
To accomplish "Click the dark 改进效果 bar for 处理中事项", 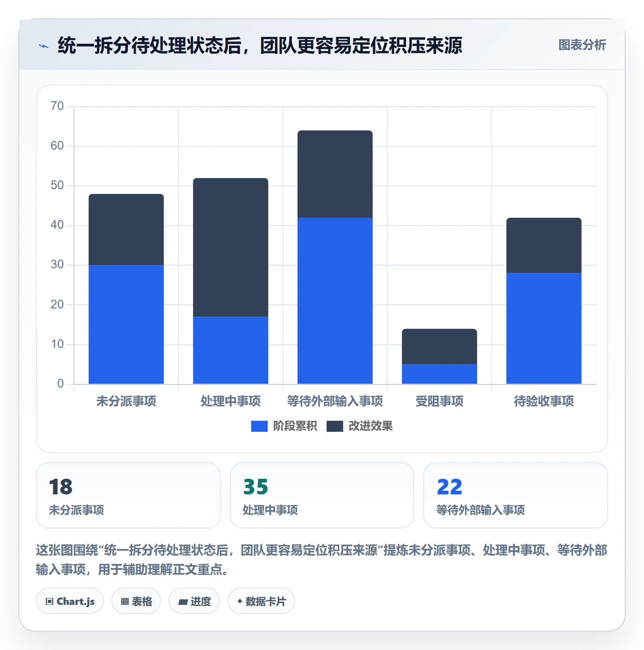I will coord(230,248).
